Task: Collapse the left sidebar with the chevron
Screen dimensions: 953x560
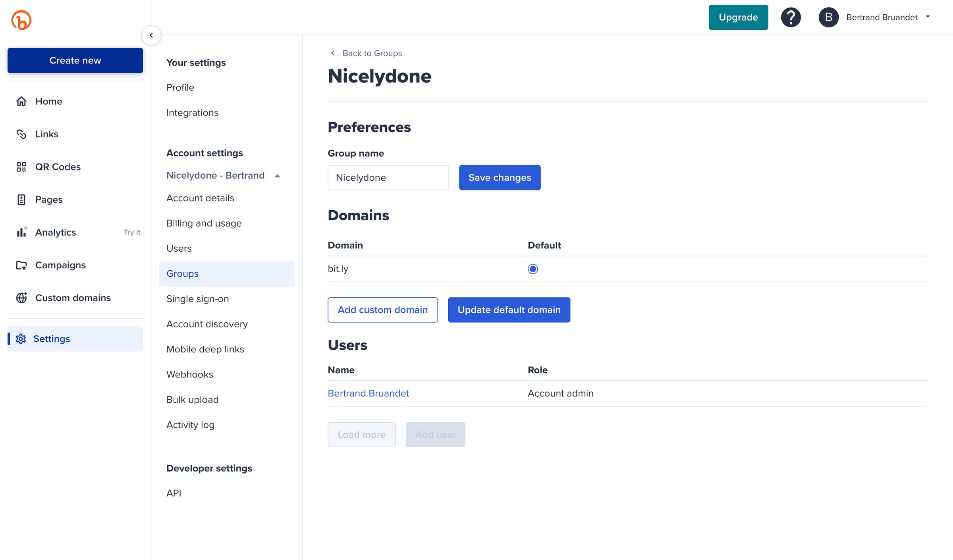Action: point(151,35)
